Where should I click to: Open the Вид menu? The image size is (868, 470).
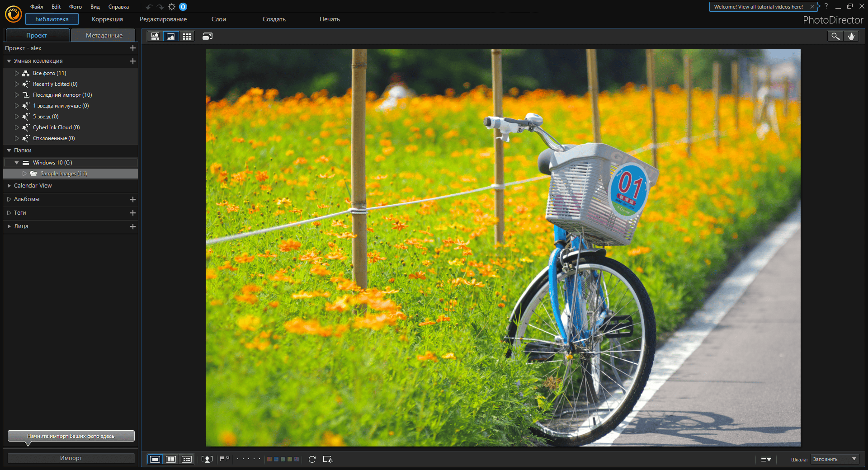[95, 7]
